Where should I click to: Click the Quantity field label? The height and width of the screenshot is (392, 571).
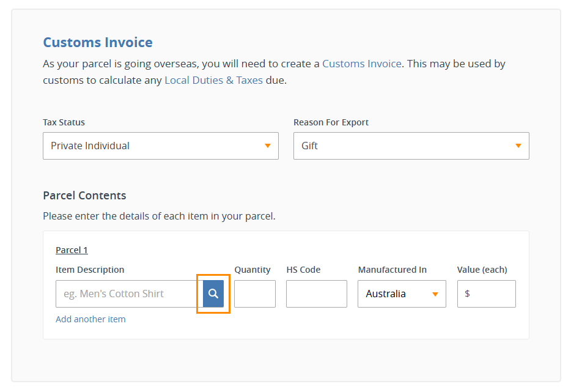tap(252, 270)
